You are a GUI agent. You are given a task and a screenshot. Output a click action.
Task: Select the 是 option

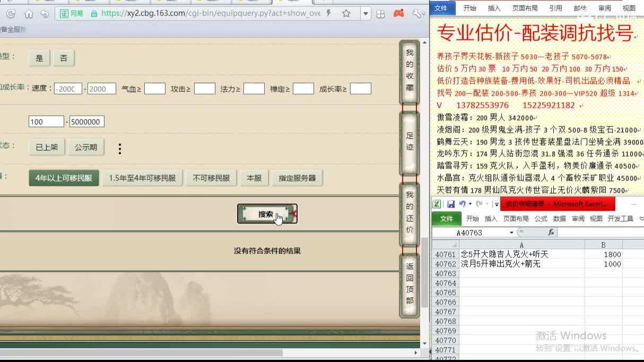(x=39, y=58)
